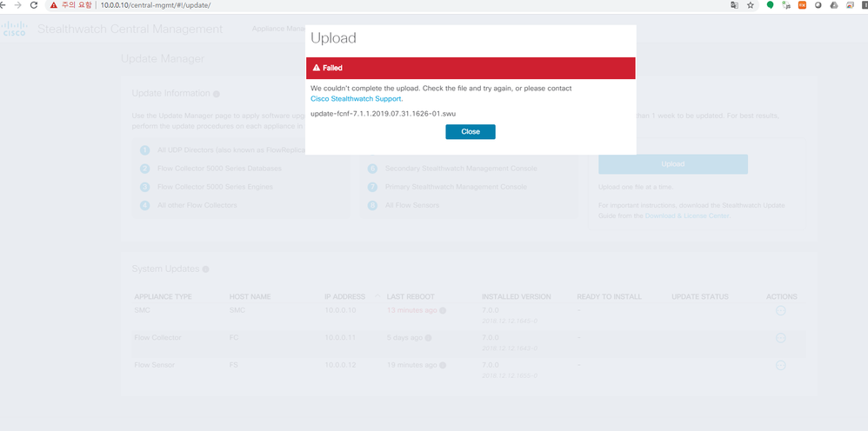Open the Cisco Stealthwatch Support link
Viewport: 868px width, 431px height.
357,99
